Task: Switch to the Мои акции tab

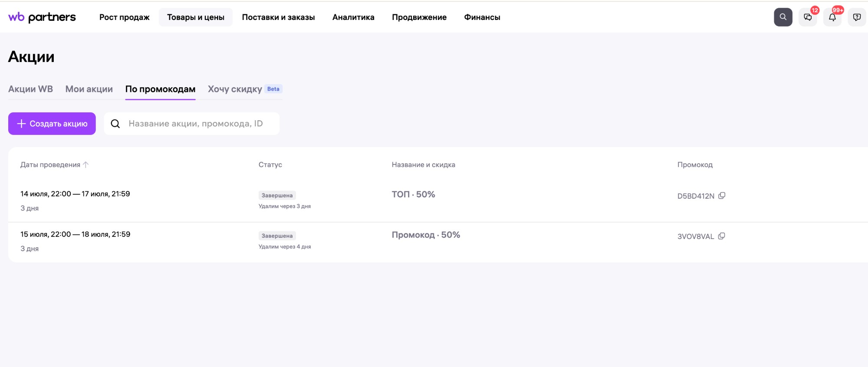Action: tap(89, 89)
